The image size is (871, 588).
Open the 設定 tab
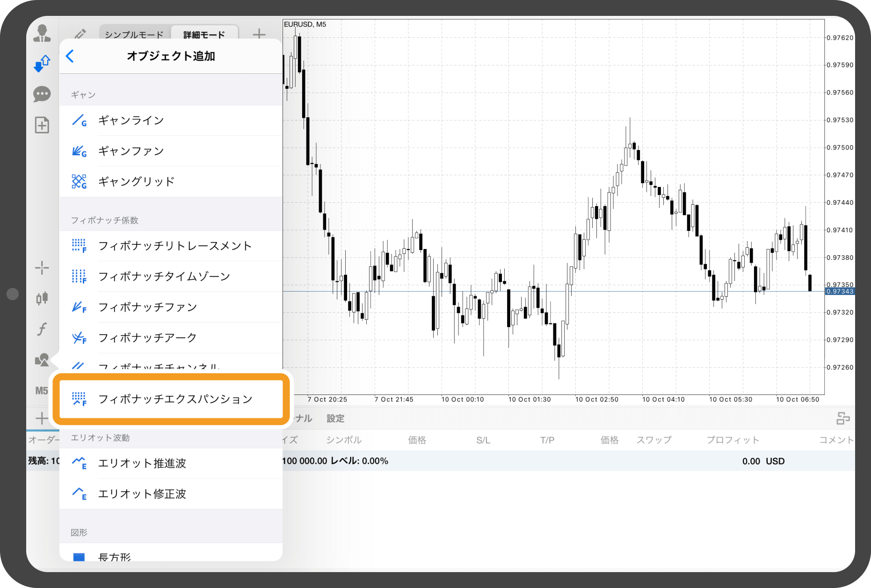tap(335, 418)
